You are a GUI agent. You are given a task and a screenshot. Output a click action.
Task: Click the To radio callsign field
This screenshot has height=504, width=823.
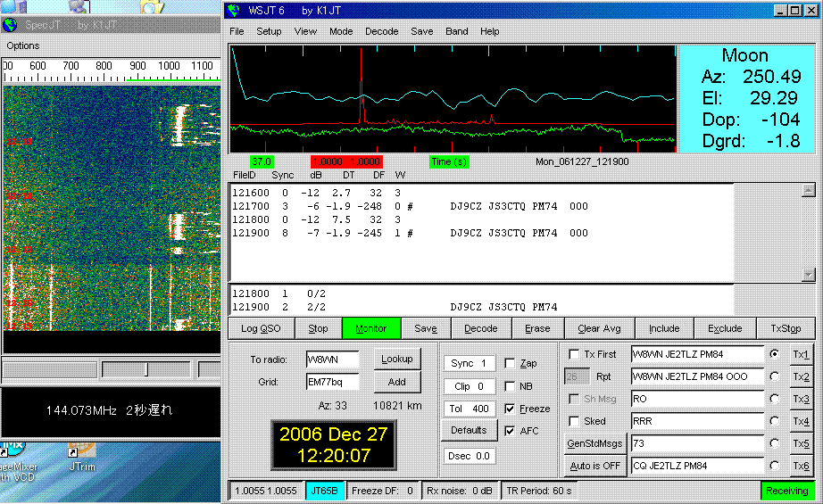(332, 360)
